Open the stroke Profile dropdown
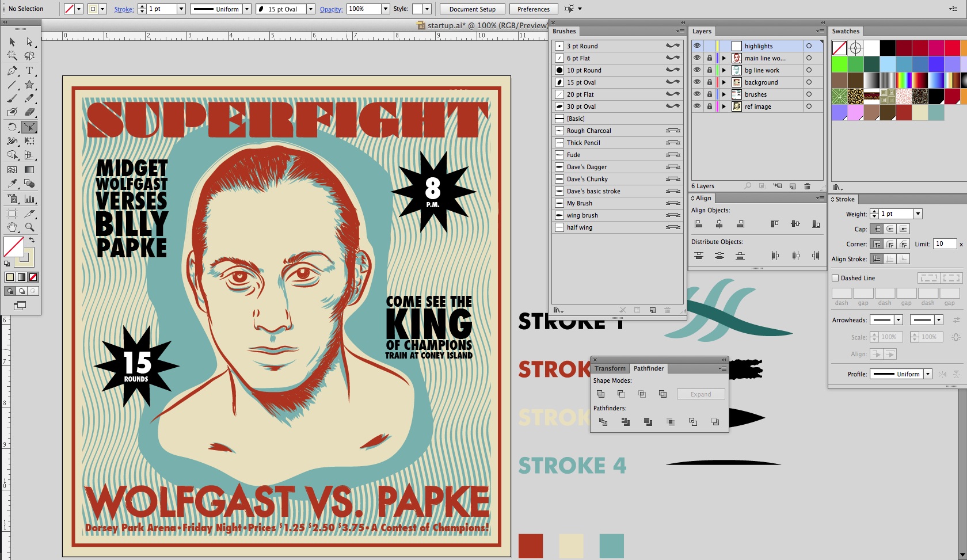Image resolution: width=967 pixels, height=560 pixels. pos(927,374)
